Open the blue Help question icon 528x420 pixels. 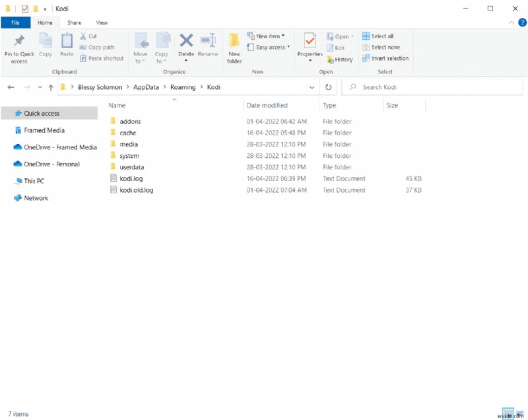coord(522,22)
